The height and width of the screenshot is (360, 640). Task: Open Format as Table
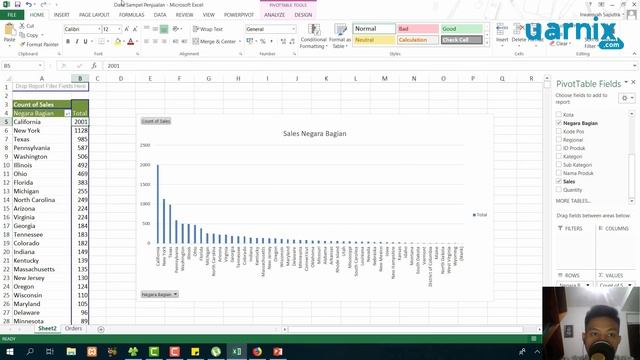pyautogui.click(x=340, y=36)
